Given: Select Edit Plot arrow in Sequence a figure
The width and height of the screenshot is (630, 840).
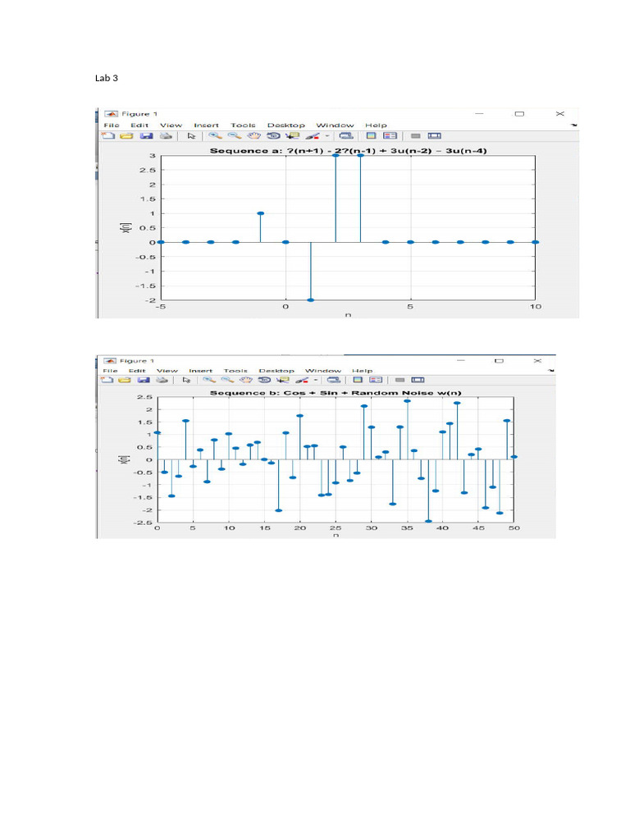Looking at the screenshot, I should pos(191,136).
